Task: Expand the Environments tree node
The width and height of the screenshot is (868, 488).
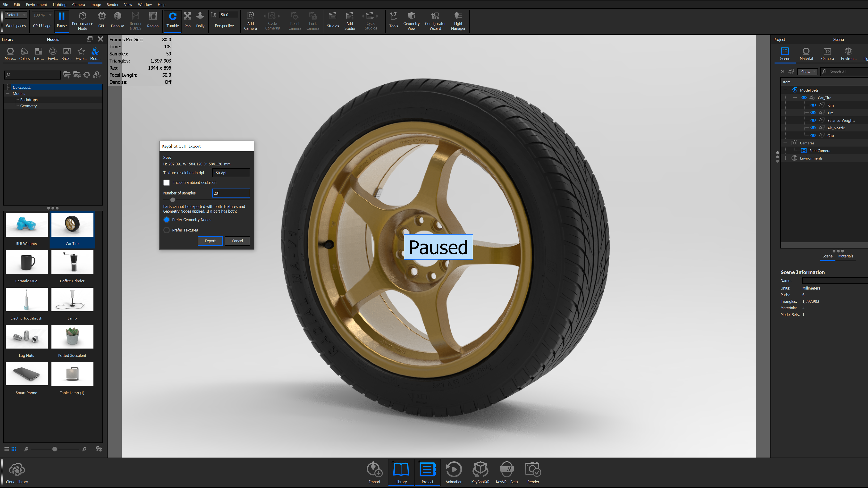Action: [785, 158]
